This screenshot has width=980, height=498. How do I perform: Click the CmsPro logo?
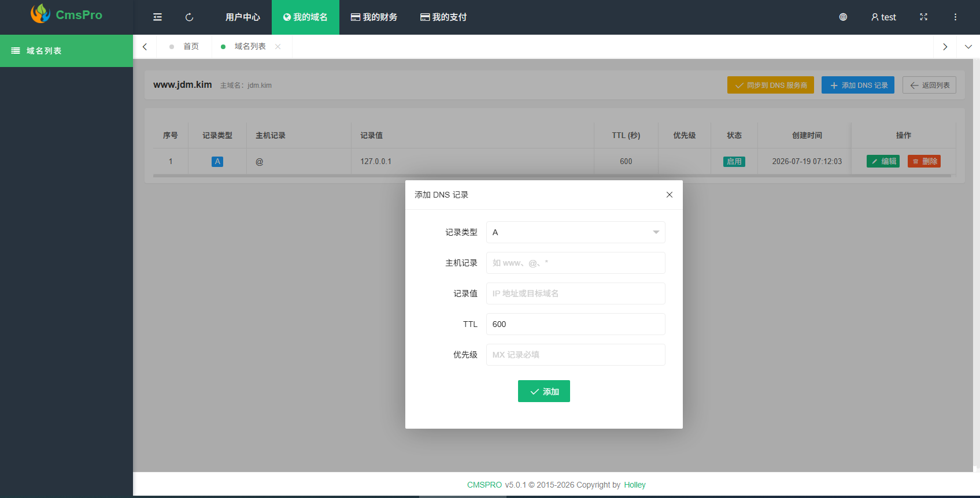pyautogui.click(x=66, y=14)
